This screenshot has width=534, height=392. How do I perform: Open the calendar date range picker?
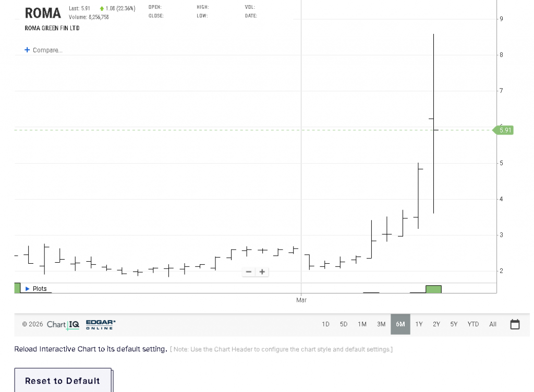(515, 324)
